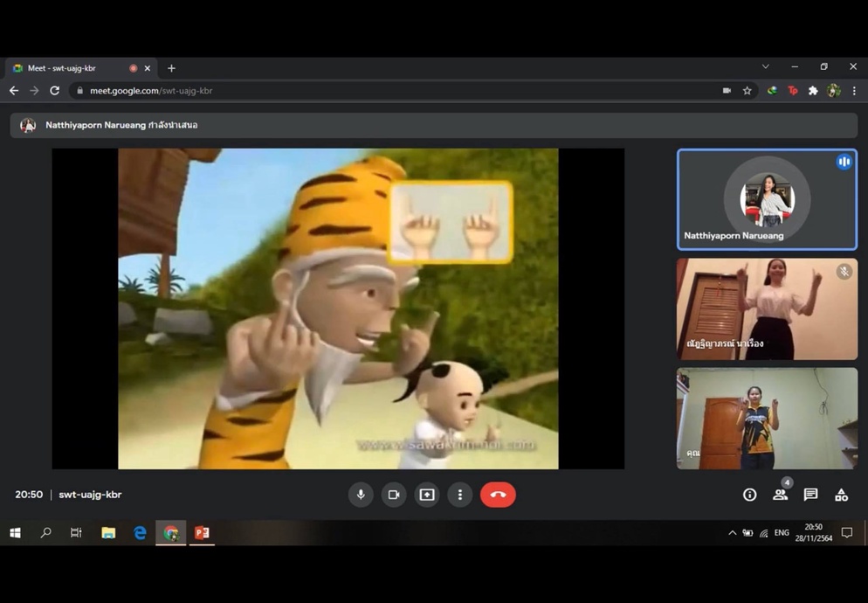
Task: Open the in-call chat panel
Action: pyautogui.click(x=810, y=495)
